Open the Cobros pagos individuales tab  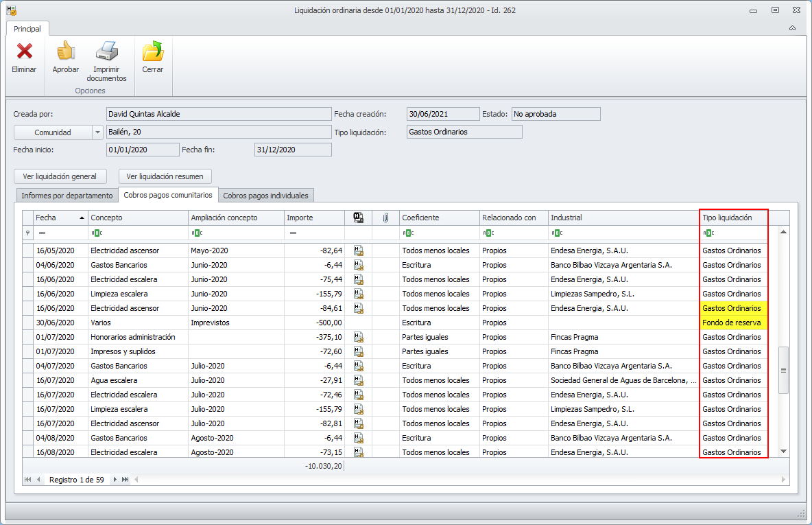(266, 196)
